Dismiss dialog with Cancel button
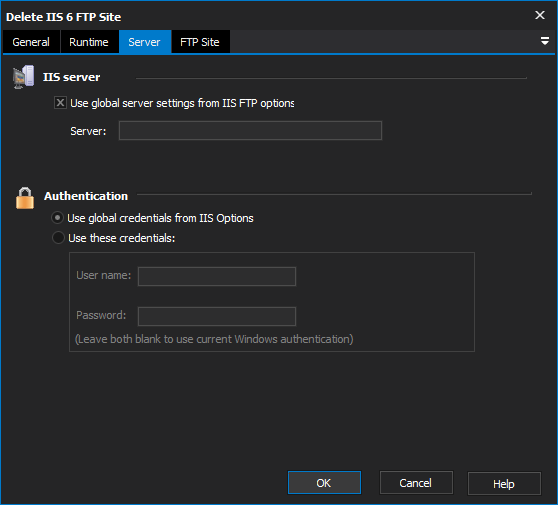 point(416,483)
